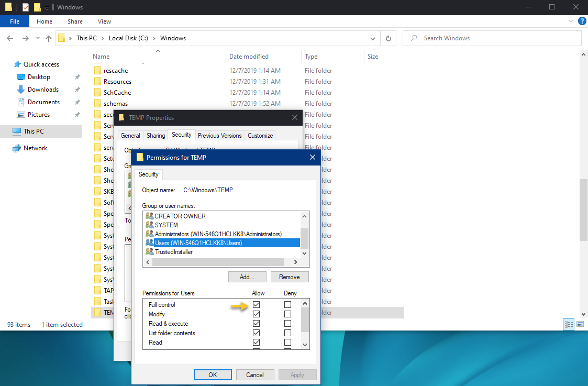Remove the selected Users group

point(290,277)
